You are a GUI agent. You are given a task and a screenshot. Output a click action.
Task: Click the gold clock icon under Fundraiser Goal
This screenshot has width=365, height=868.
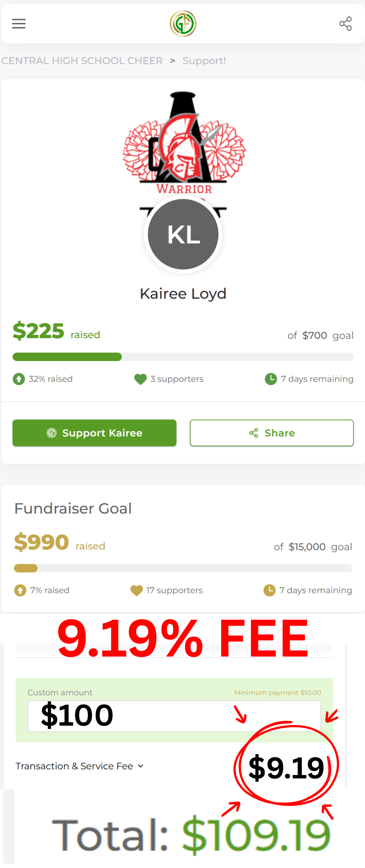pyautogui.click(x=269, y=590)
